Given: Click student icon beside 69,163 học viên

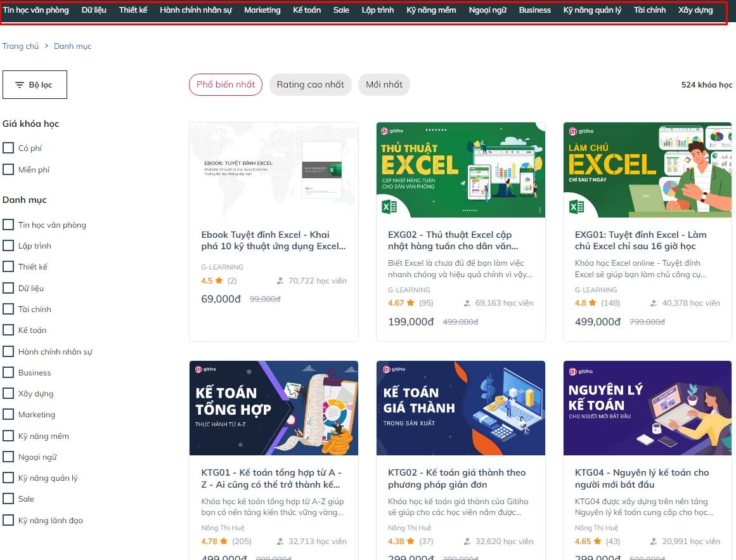Looking at the screenshot, I should tap(467, 303).
